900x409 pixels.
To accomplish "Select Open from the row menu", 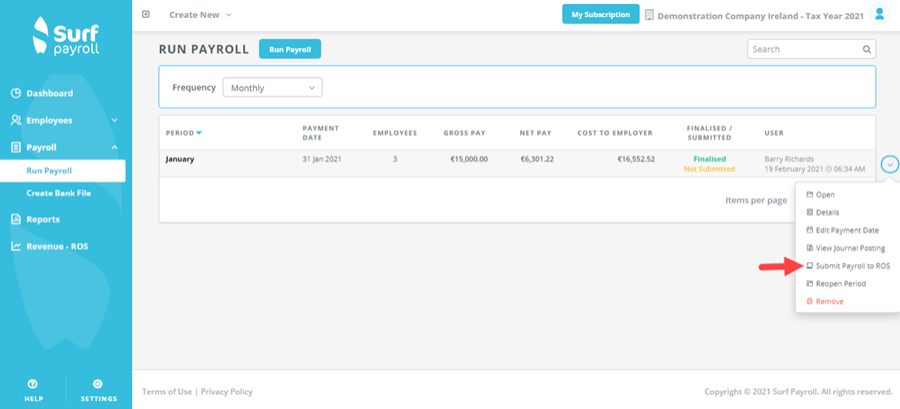I will pyautogui.click(x=825, y=194).
